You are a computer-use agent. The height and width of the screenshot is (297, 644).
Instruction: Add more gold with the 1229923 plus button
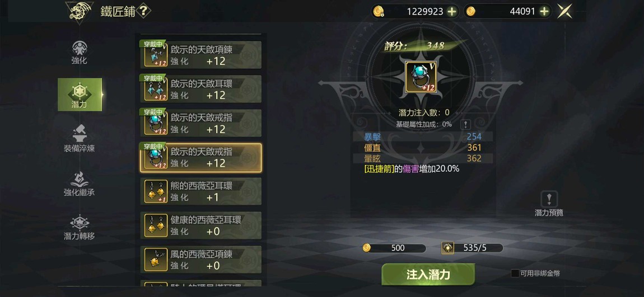(452, 12)
